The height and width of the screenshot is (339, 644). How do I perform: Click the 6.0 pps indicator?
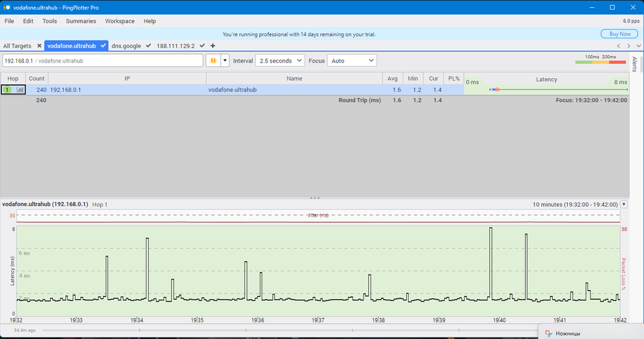pos(631,21)
